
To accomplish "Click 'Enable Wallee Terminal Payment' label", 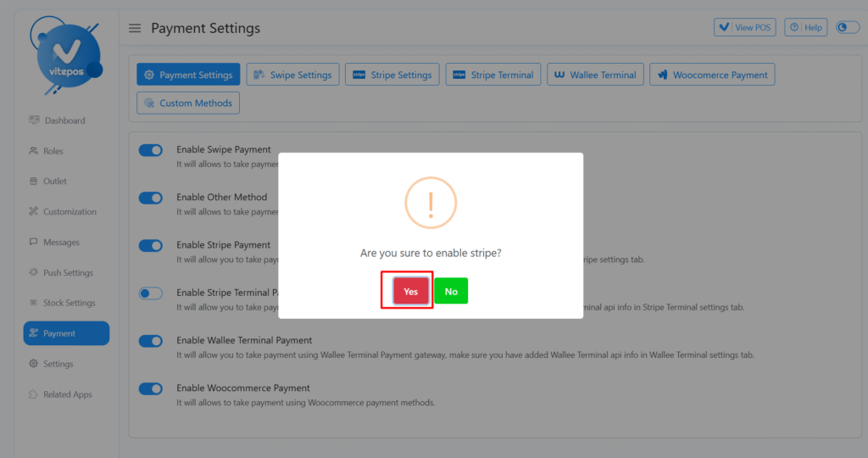I will pyautogui.click(x=244, y=341).
